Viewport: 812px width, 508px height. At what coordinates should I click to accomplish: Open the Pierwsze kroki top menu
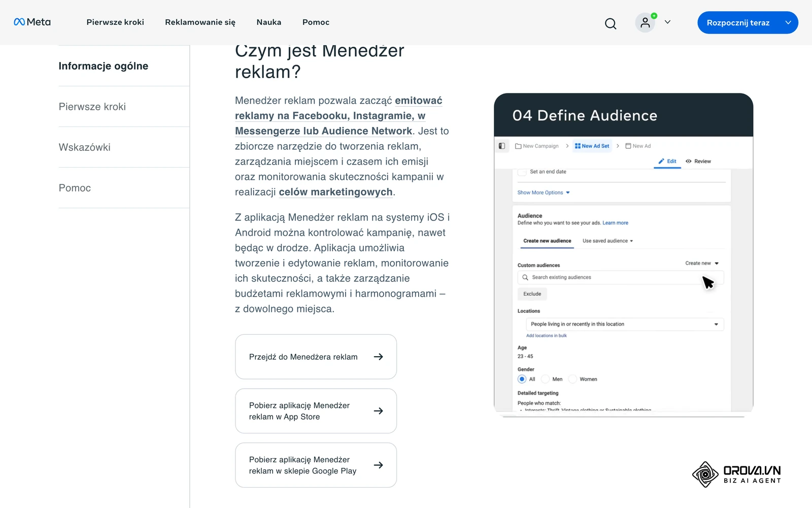(115, 22)
